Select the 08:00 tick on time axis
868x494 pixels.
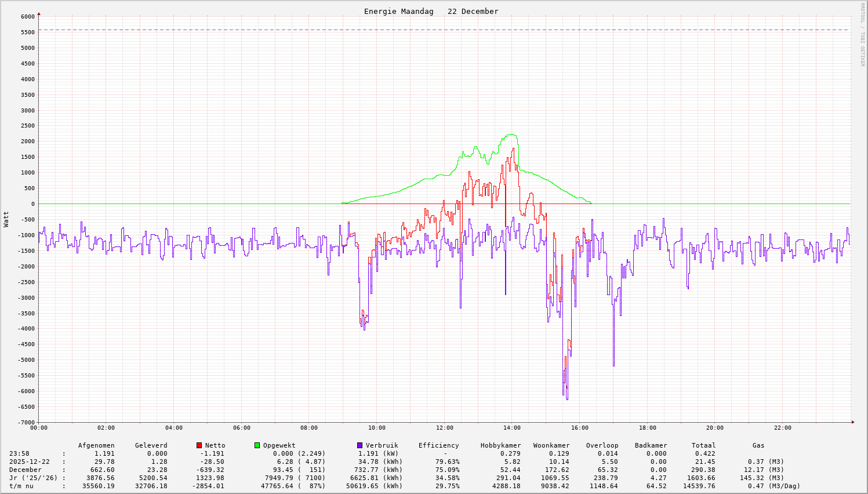click(309, 428)
